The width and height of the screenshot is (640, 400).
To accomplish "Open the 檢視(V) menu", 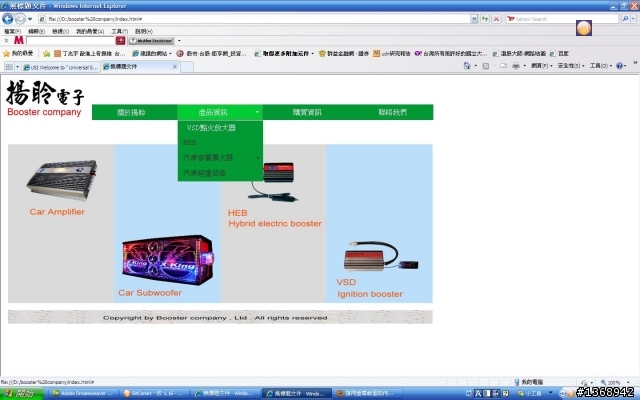I will (x=60, y=31).
